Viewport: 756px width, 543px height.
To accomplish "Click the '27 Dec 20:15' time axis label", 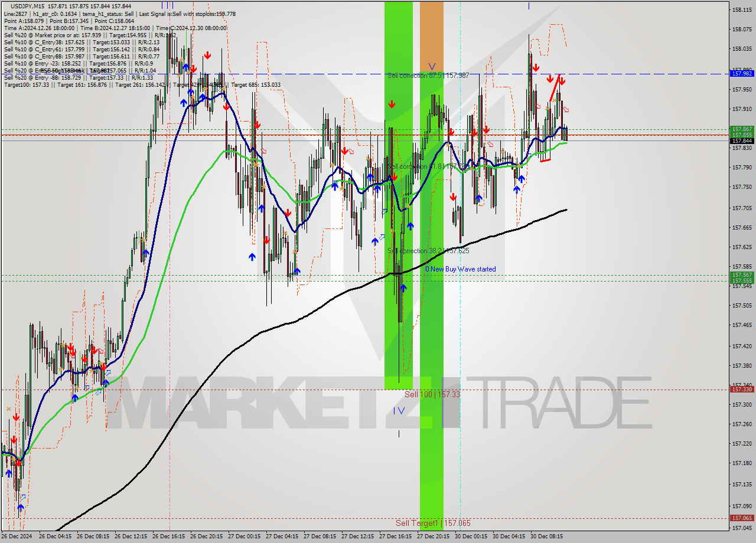I will 435,537.
